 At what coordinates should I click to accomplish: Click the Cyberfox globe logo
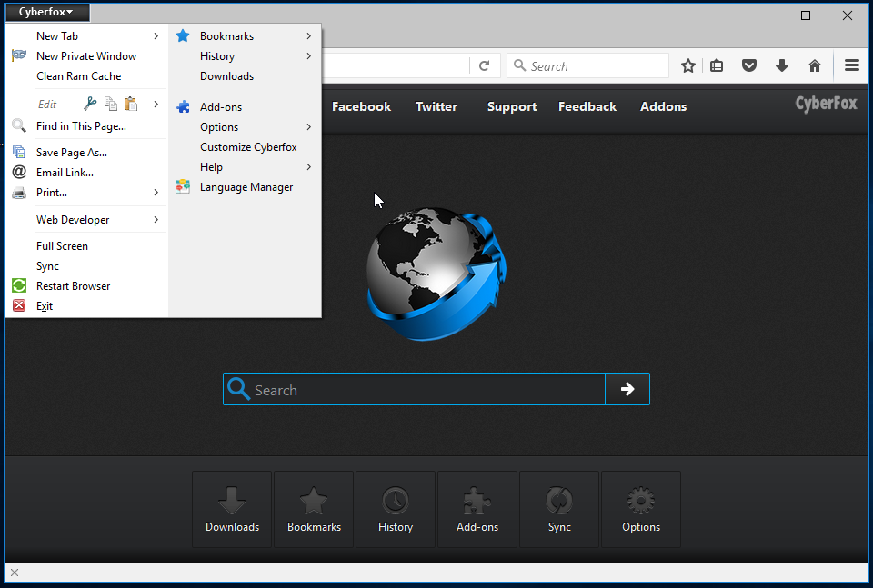point(436,274)
